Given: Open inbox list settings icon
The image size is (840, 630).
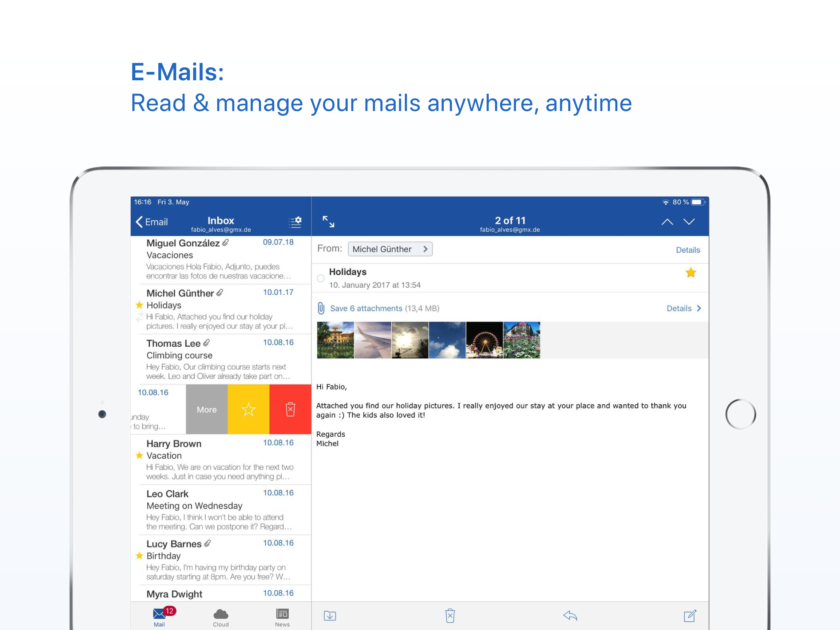Looking at the screenshot, I should [x=295, y=222].
